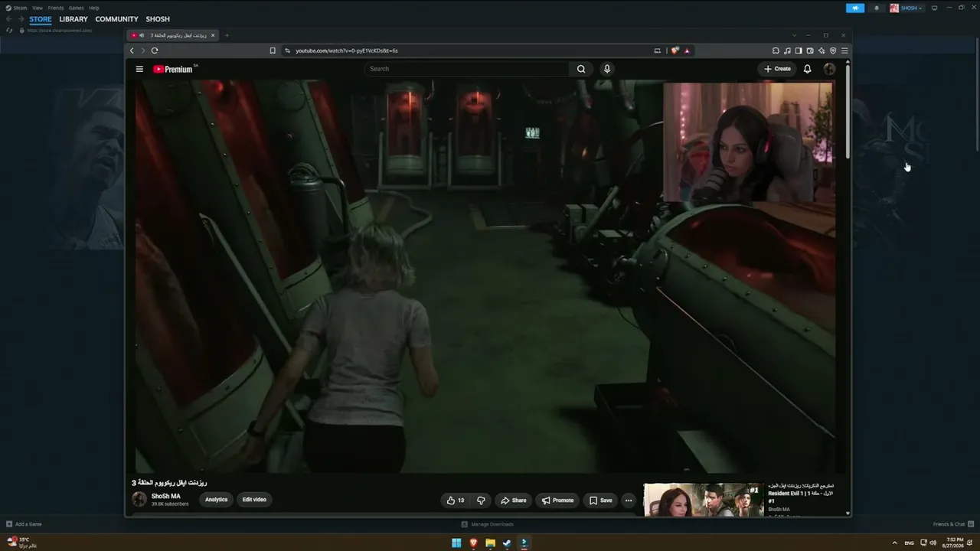Dislike the video with thumbs down
This screenshot has height=551, width=980.
tap(481, 500)
